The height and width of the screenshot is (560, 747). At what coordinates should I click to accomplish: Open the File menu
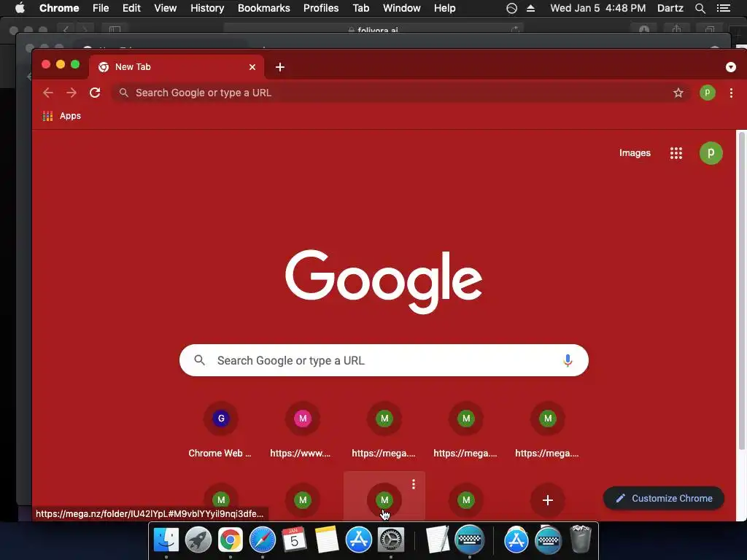[101, 8]
